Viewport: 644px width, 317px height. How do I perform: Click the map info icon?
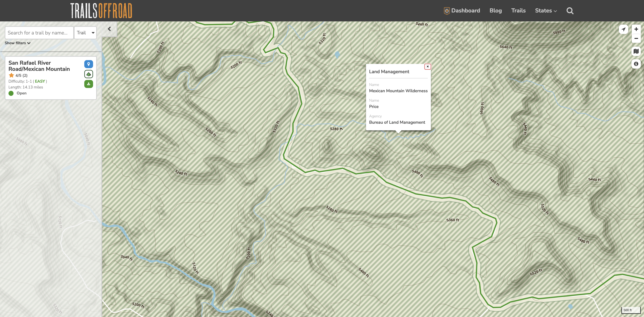636,64
